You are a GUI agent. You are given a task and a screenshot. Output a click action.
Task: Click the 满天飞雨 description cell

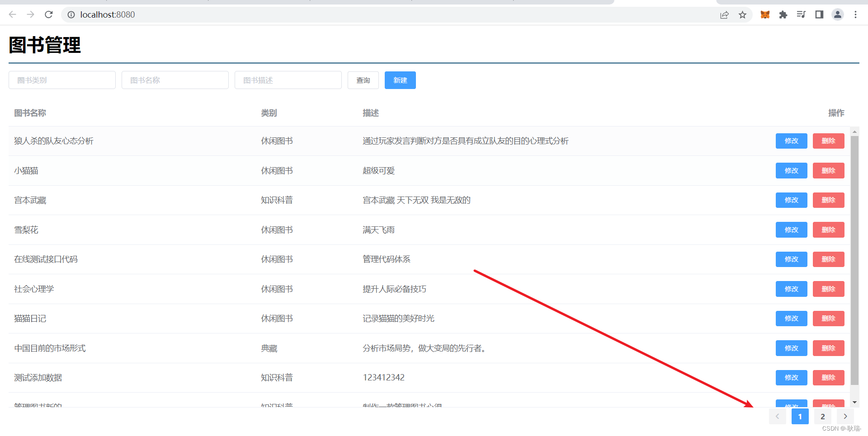click(x=379, y=230)
